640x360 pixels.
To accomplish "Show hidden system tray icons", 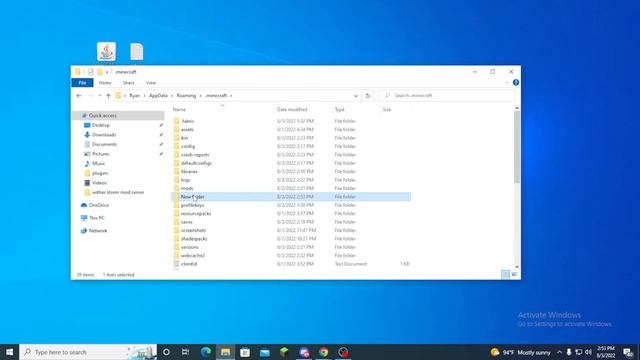I will 559,352.
